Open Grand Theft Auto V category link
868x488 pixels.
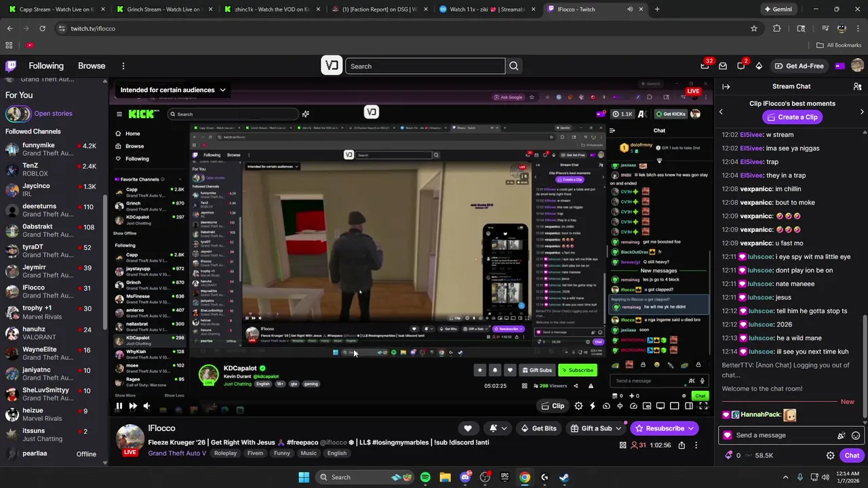pyautogui.click(x=177, y=453)
